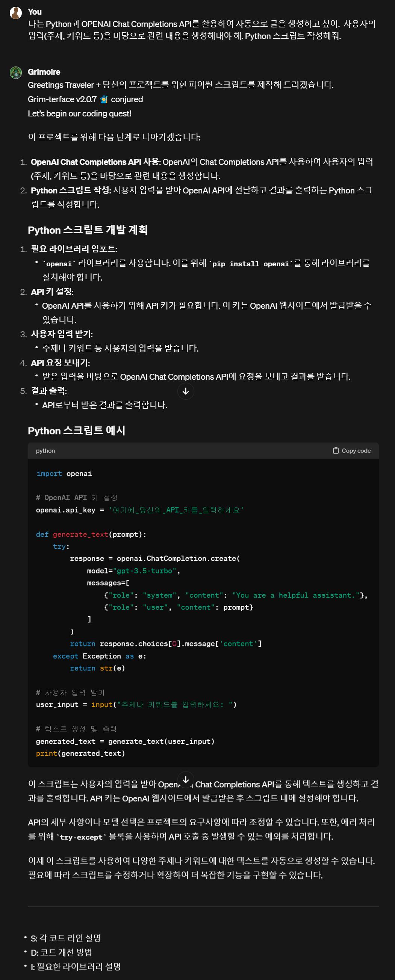Click the '사용자 입력 받기' list item
This screenshot has height=980, width=395.
click(62, 334)
